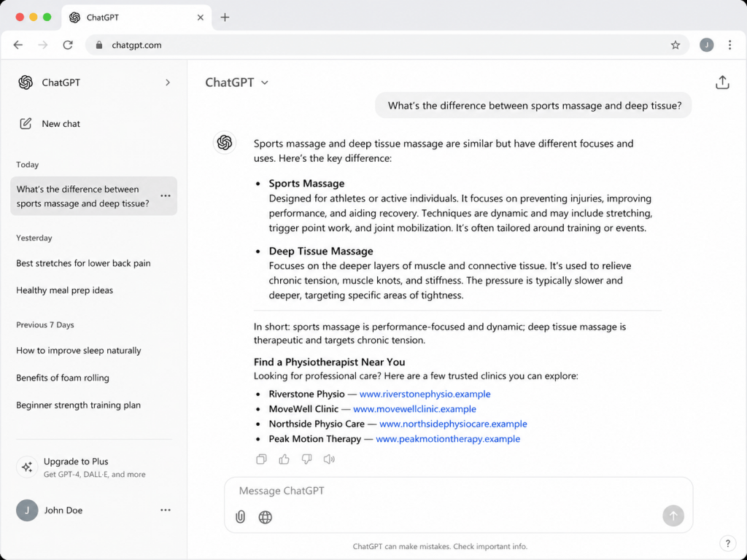Open the www.riverstonephysio.example link
Viewport: 747px width, 560px height.
coord(425,394)
